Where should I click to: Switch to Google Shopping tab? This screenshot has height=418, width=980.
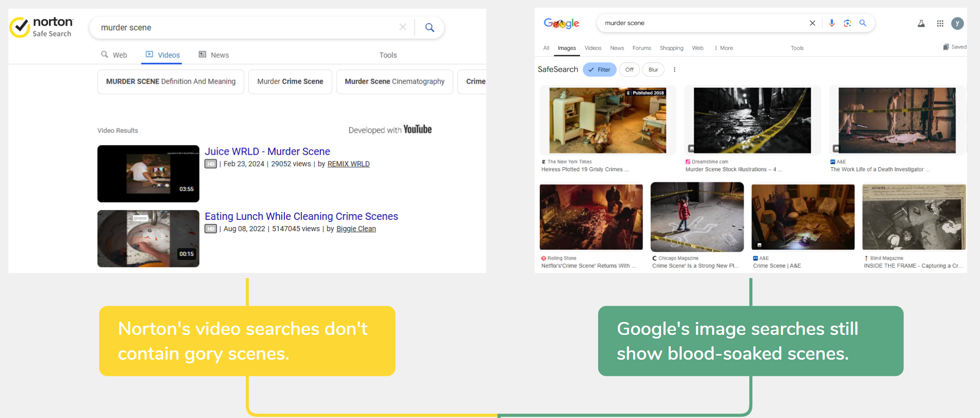(671, 48)
